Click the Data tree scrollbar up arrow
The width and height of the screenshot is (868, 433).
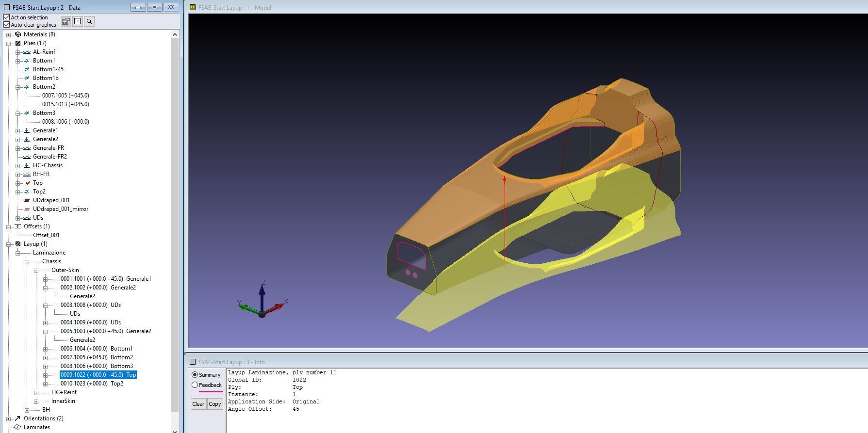click(x=175, y=34)
